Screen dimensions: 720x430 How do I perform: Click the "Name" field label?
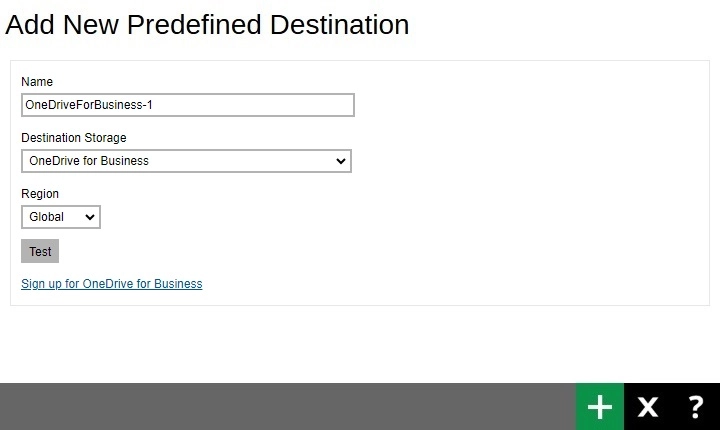[x=37, y=82]
